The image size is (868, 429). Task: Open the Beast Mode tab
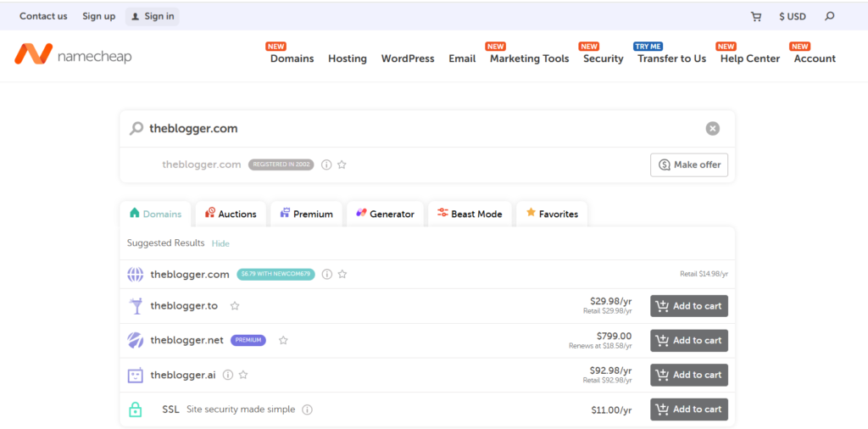(x=470, y=214)
